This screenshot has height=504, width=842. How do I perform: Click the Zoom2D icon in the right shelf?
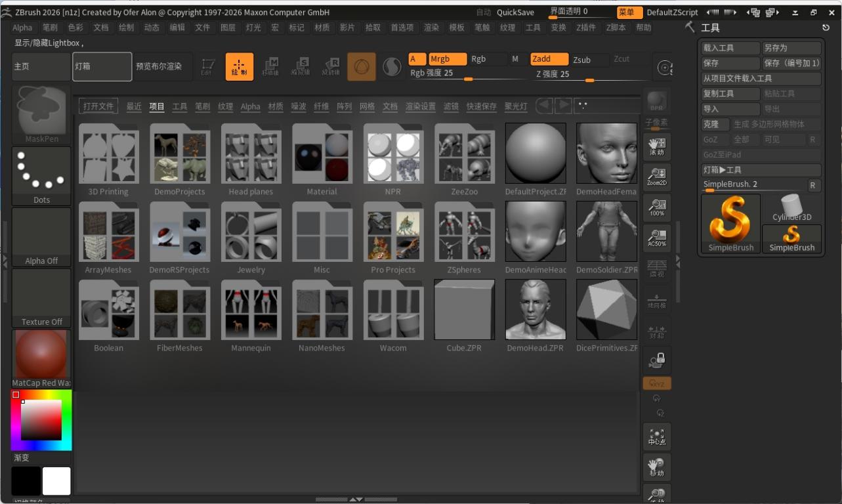pos(656,177)
